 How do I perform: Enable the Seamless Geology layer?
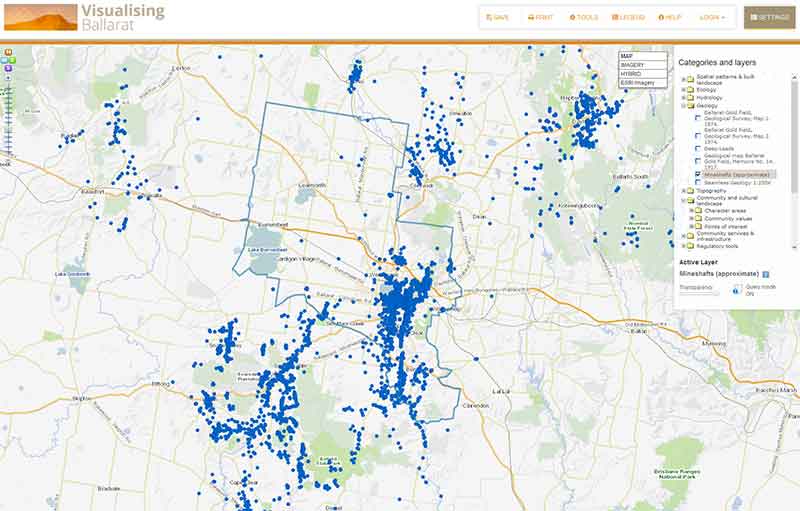pyautogui.click(x=697, y=182)
